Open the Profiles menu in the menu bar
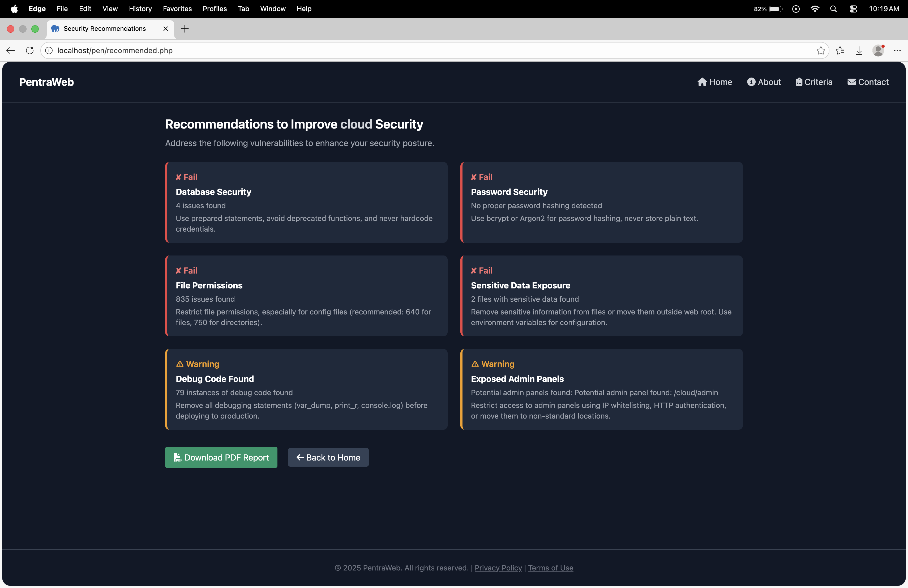 coord(215,8)
